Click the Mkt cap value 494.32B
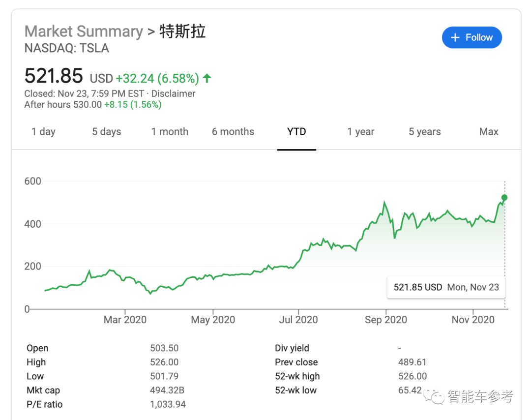531x420 pixels. [x=167, y=390]
